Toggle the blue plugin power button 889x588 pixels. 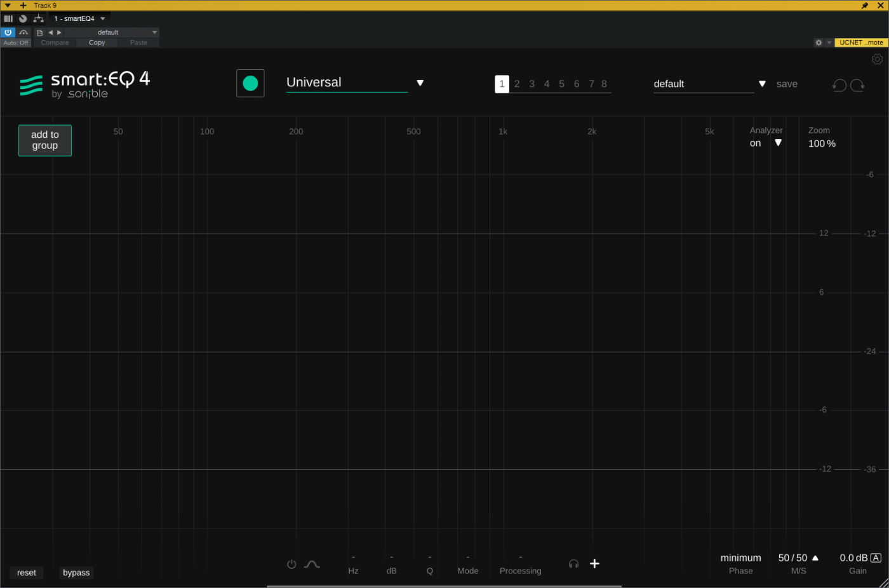point(8,32)
